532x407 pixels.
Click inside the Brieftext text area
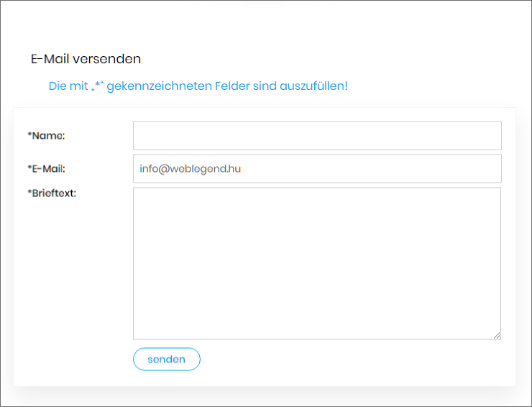click(x=316, y=263)
